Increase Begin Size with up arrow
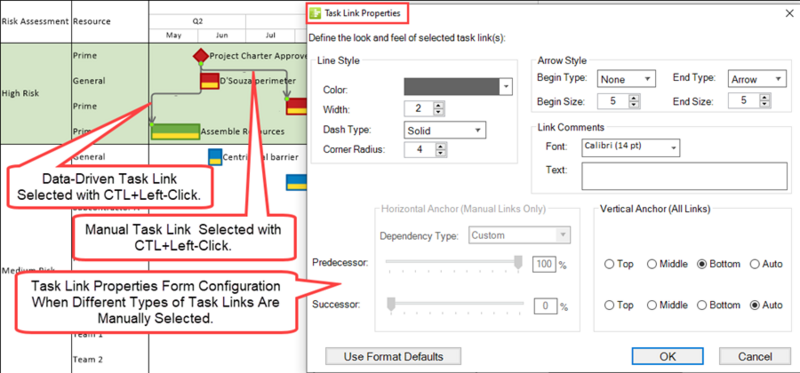Viewport: 800px width, 373px height. 634,98
